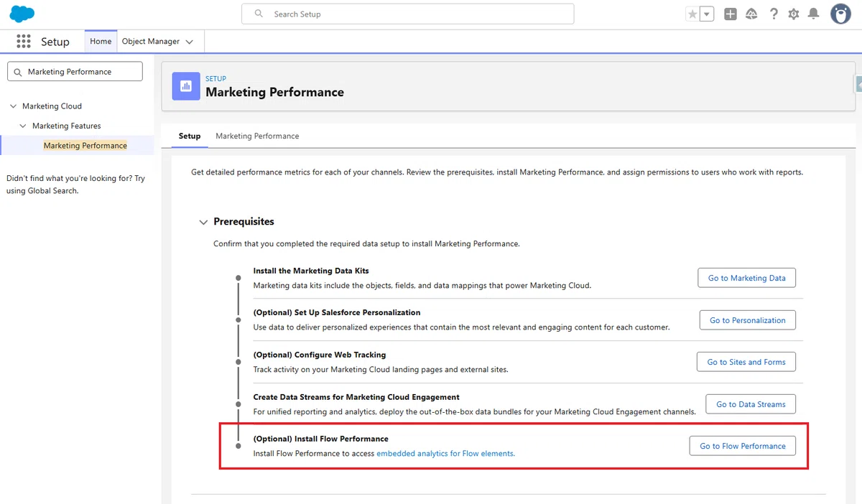Click the Go to Data Streams button
The width and height of the screenshot is (862, 504).
pyautogui.click(x=751, y=404)
